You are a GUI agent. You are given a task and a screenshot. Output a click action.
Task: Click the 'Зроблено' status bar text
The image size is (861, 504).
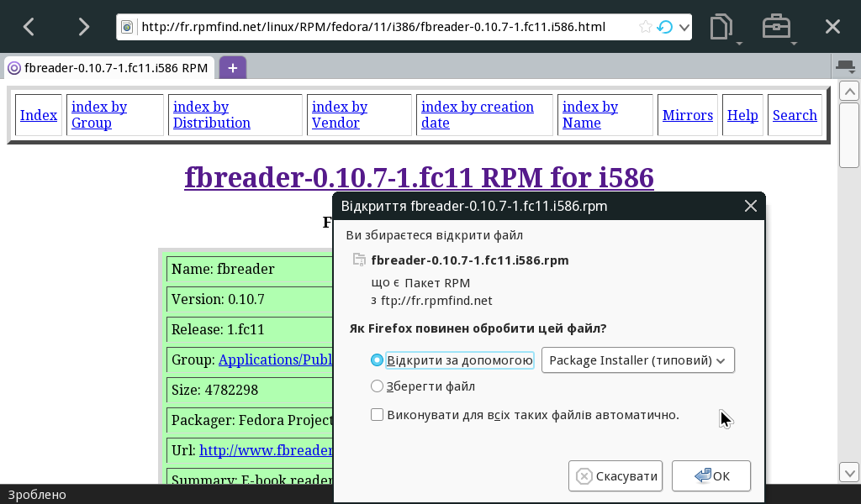pyautogui.click(x=37, y=495)
